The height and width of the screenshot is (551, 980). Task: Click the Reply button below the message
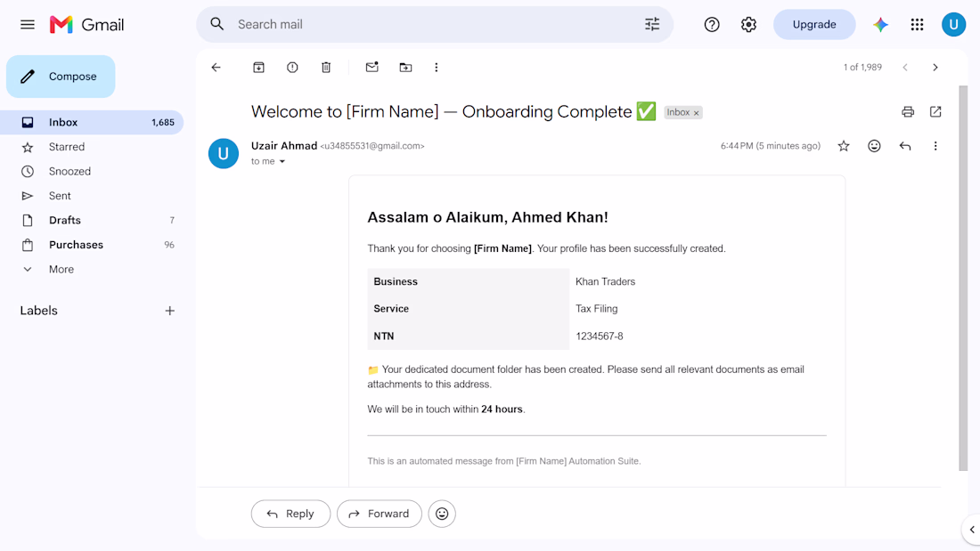[290, 514]
